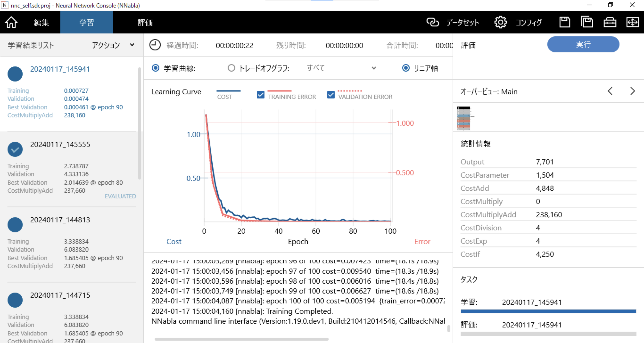Open the toolbox briefcase icon
The width and height of the screenshot is (644, 343).
click(x=610, y=22)
